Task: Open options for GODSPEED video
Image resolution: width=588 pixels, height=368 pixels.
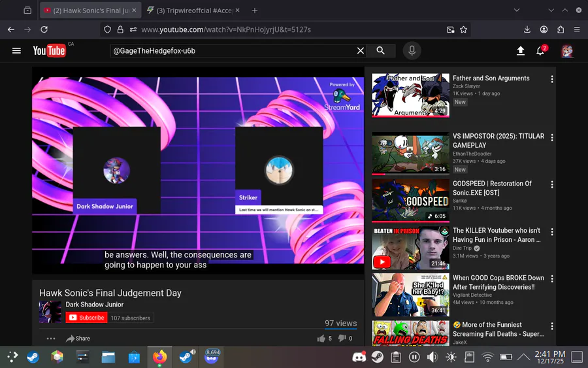Action: click(552, 184)
